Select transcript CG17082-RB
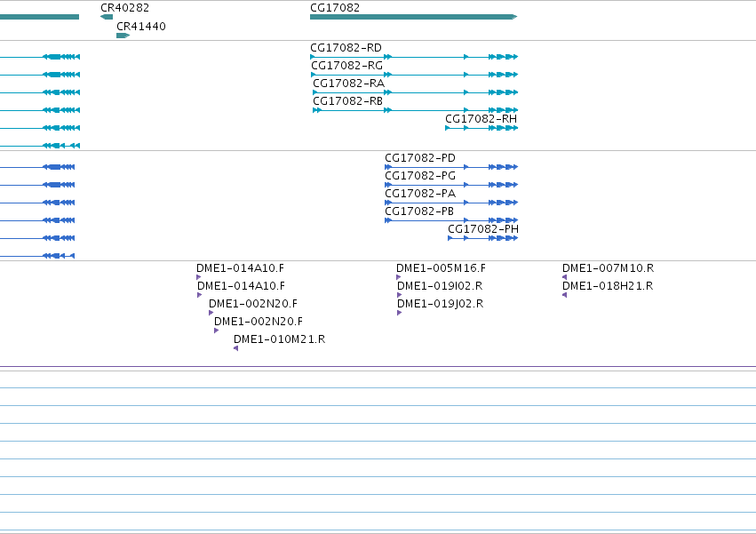The width and height of the screenshot is (756, 534). pos(416,110)
